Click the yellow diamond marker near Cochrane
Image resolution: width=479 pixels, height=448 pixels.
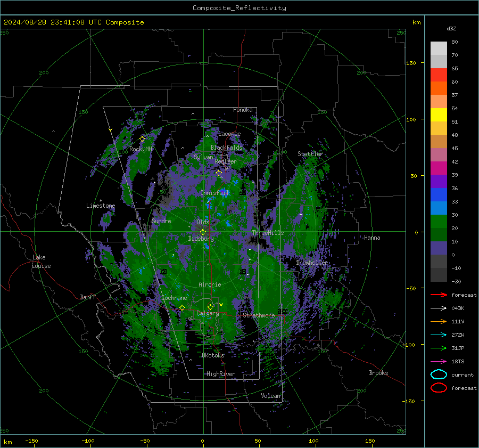point(182,307)
